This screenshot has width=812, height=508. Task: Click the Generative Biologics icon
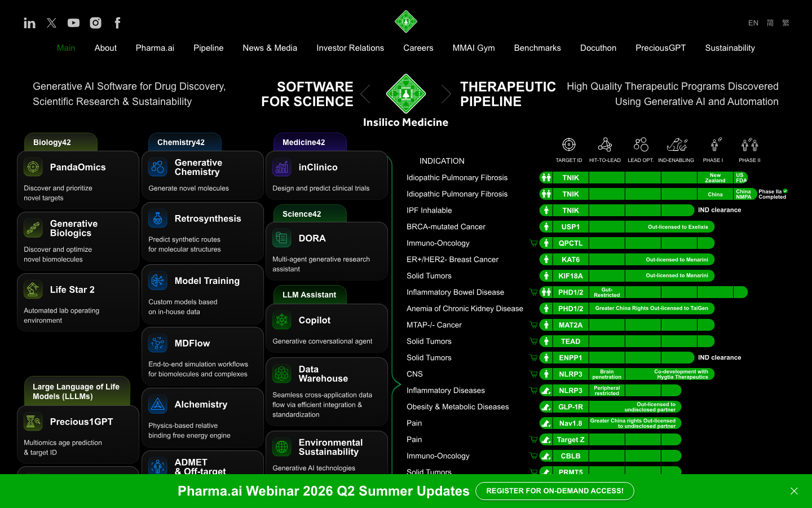tap(33, 228)
